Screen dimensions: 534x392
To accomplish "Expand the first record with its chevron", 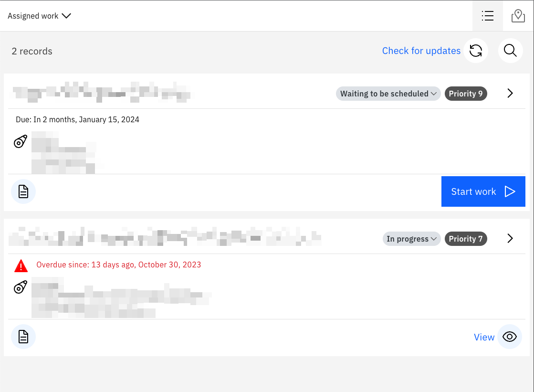I will 510,94.
